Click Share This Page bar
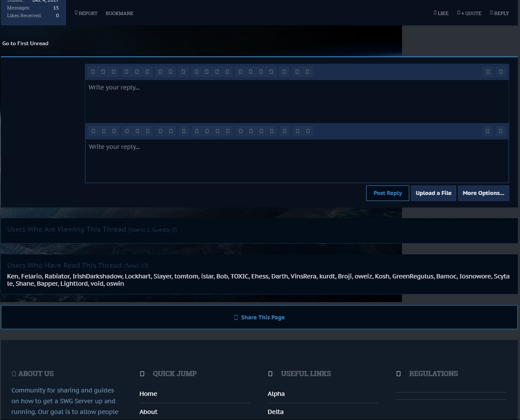The image size is (520, 420). coord(259,317)
